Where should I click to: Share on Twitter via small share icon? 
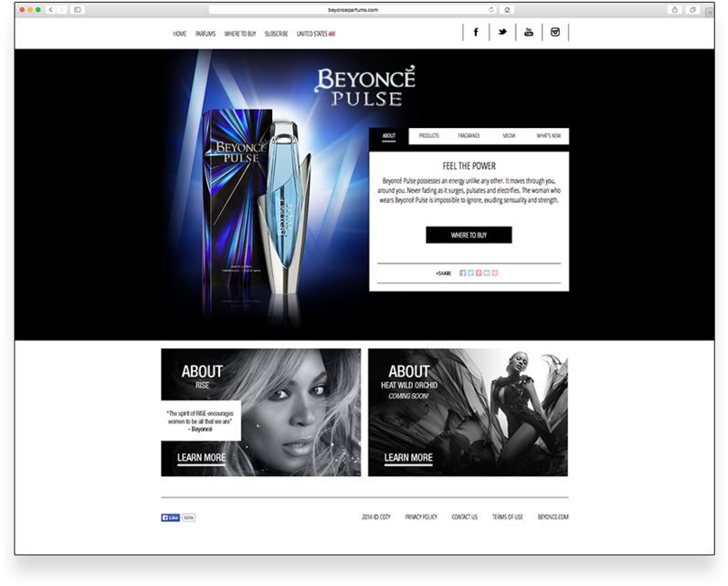(x=470, y=272)
